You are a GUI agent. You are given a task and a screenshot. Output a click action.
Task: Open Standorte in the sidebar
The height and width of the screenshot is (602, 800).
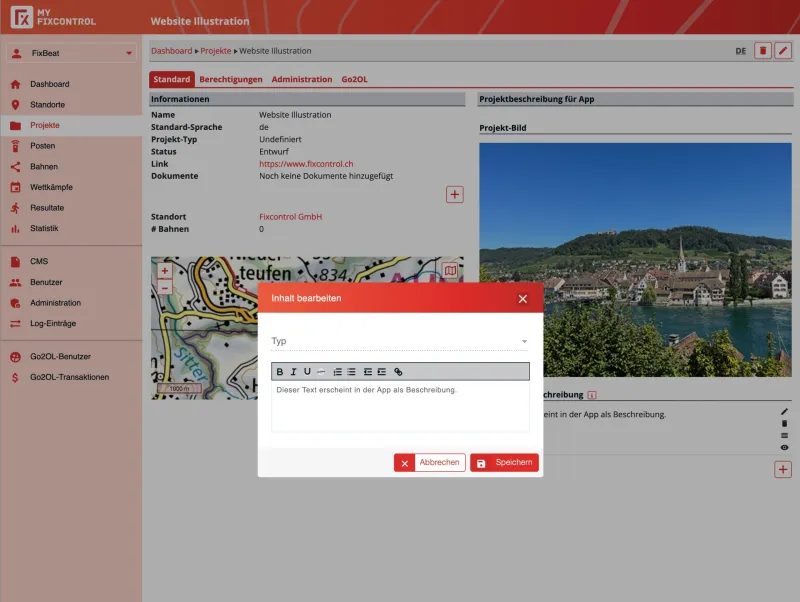click(71, 105)
